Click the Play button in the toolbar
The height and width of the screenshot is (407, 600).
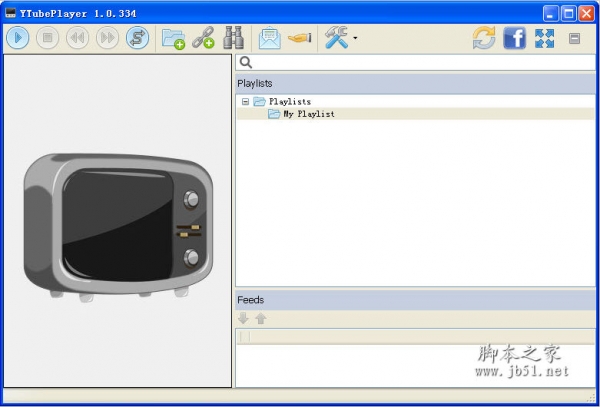(x=18, y=37)
